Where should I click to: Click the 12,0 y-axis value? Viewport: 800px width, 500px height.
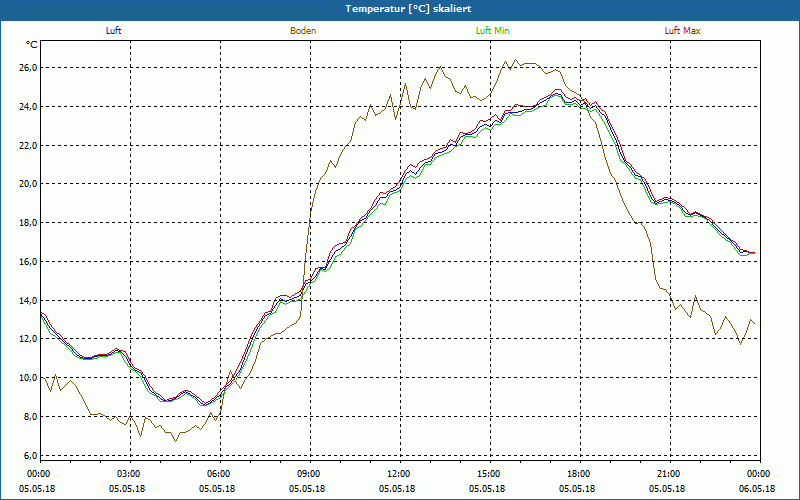click(x=28, y=339)
